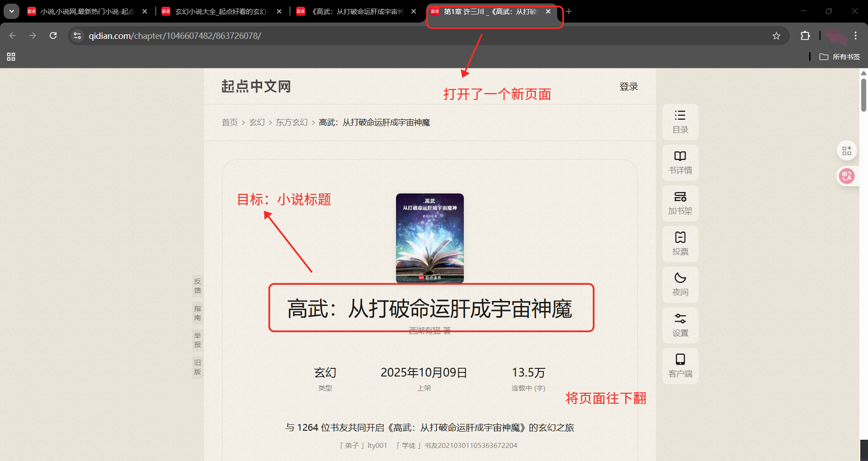
Task: View site information icon in address bar
Action: pos(77,36)
